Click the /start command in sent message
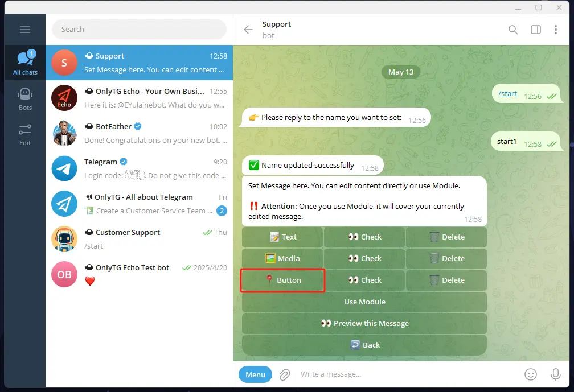574x392 pixels. (507, 94)
